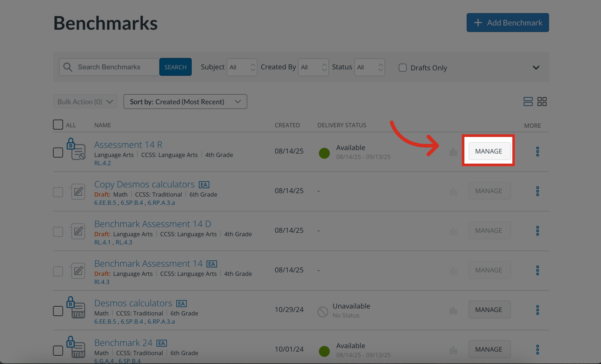The height and width of the screenshot is (364, 601).
Task: Check the ALL selection checkbox
Action: [x=58, y=124]
